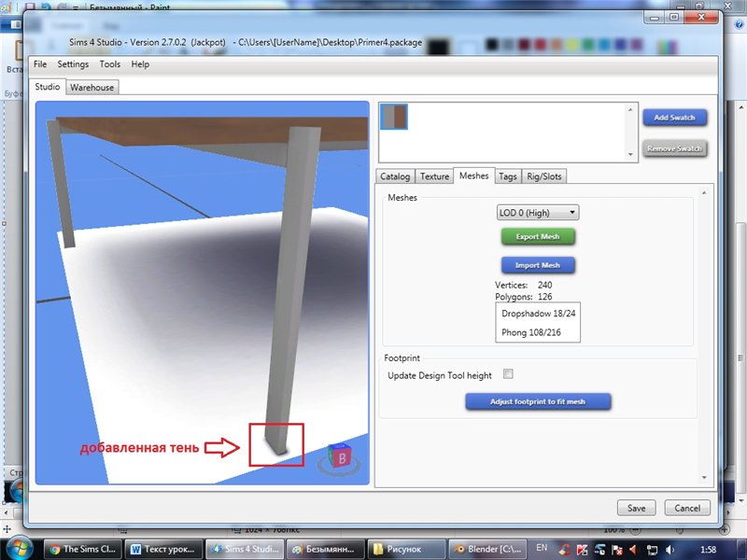Click the network tray icon
The height and width of the screenshot is (560, 747).
tap(652, 550)
